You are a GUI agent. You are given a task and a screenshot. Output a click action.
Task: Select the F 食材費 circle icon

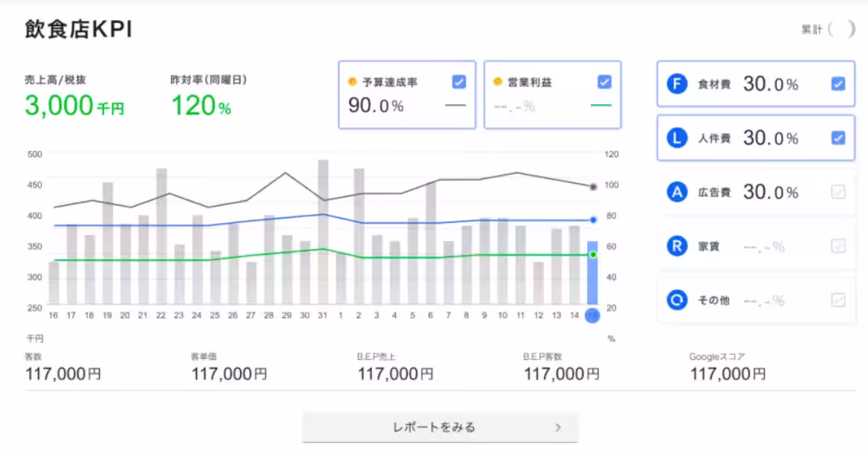(x=676, y=84)
